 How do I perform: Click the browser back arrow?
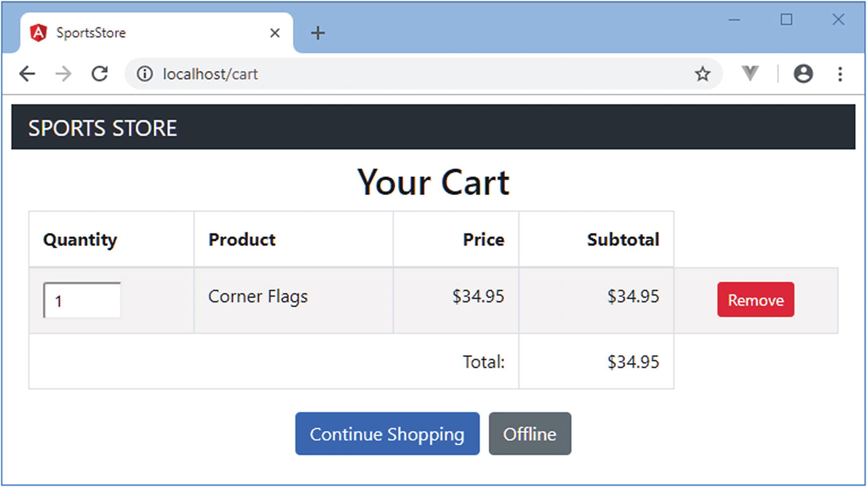pyautogui.click(x=27, y=74)
